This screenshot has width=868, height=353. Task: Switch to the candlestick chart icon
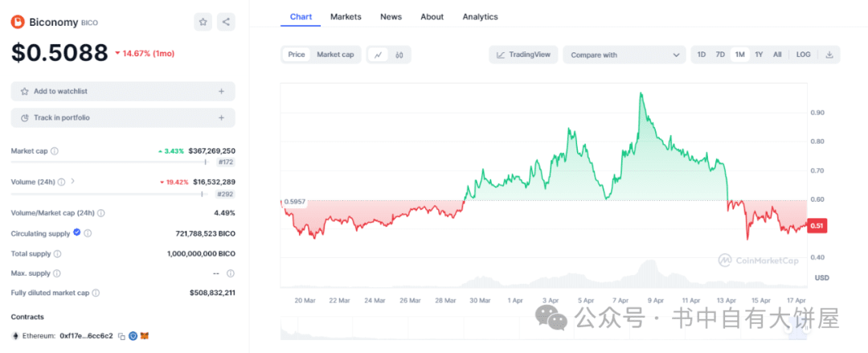pyautogui.click(x=399, y=55)
